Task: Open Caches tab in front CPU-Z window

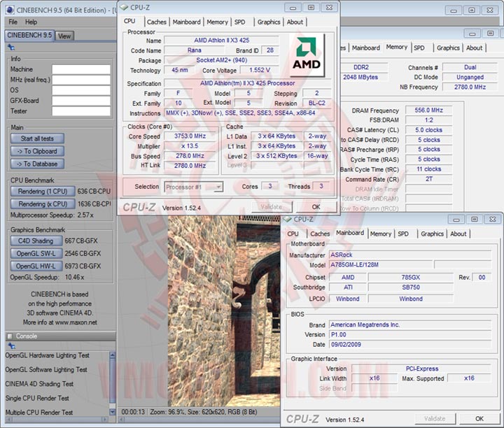Action: tap(157, 22)
